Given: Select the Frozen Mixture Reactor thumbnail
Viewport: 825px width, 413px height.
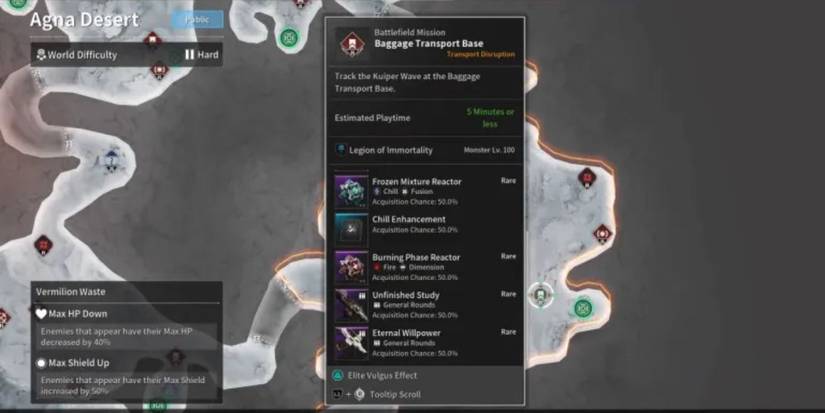Looking at the screenshot, I should 351,191.
